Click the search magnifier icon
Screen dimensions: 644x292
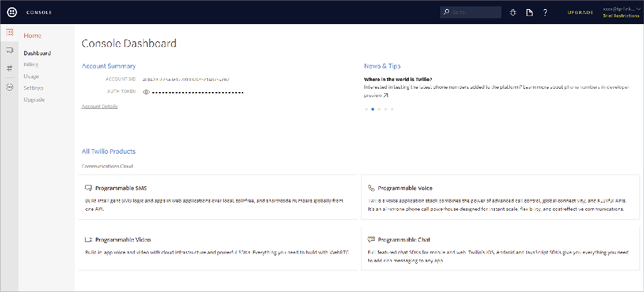pos(446,12)
